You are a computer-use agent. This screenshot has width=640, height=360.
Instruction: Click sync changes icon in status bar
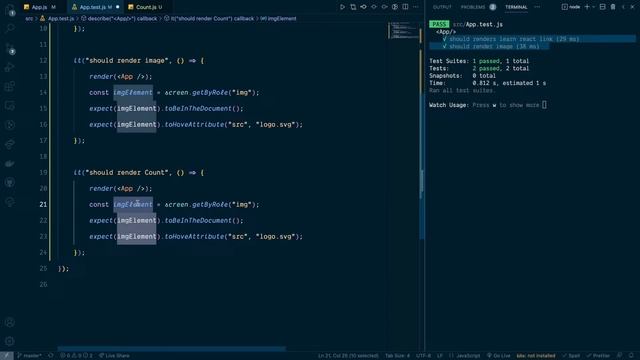pyautogui.click(x=51, y=356)
